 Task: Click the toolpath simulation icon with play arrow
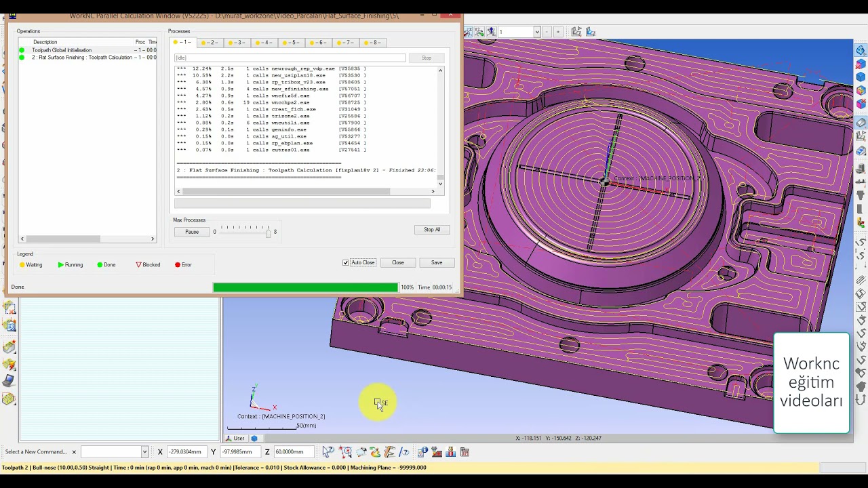(x=576, y=32)
